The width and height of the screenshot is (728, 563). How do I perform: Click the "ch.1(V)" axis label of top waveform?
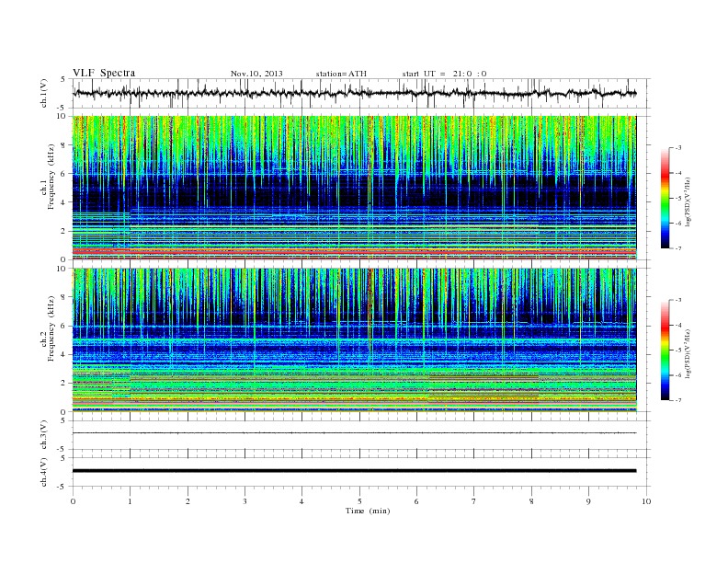[x=44, y=93]
